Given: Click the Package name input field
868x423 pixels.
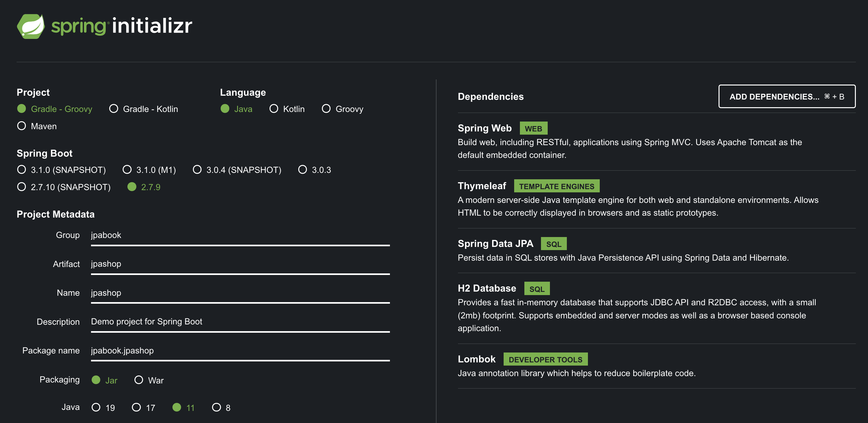Looking at the screenshot, I should pyautogui.click(x=240, y=352).
